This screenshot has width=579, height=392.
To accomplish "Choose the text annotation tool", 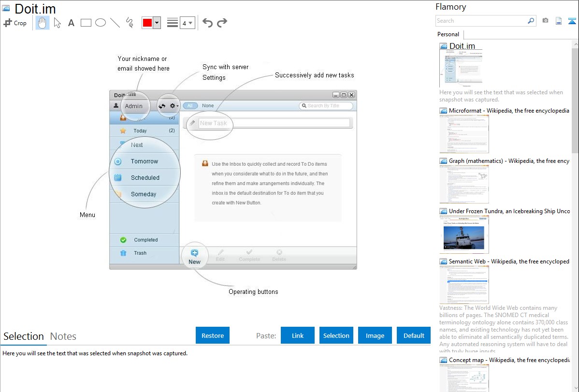I will coord(71,23).
